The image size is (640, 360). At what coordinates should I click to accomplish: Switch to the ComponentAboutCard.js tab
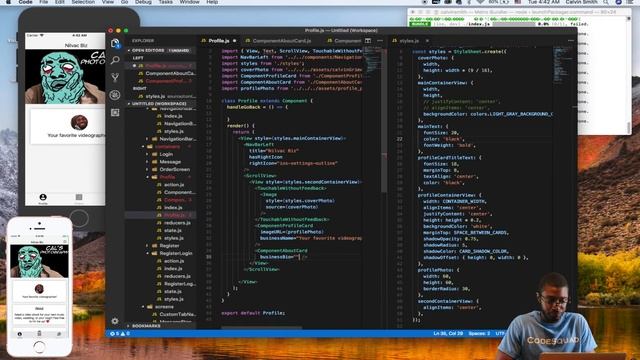[281, 41]
